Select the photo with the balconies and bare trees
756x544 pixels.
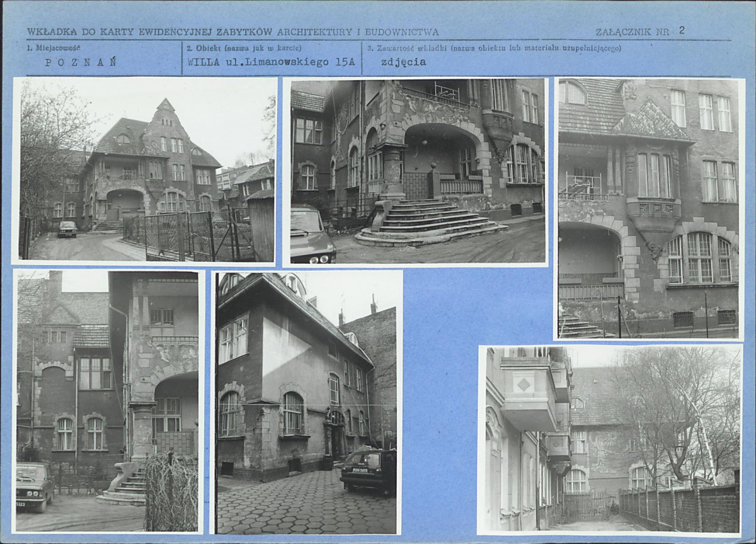(x=610, y=439)
